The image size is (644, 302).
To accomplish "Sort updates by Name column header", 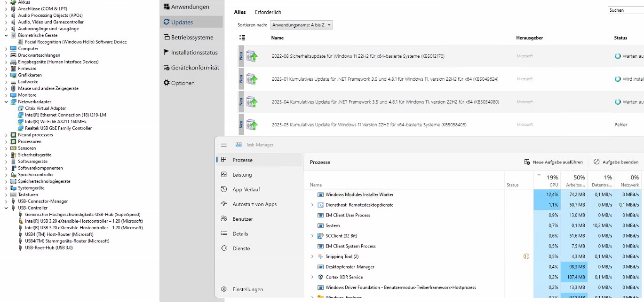I will (278, 38).
